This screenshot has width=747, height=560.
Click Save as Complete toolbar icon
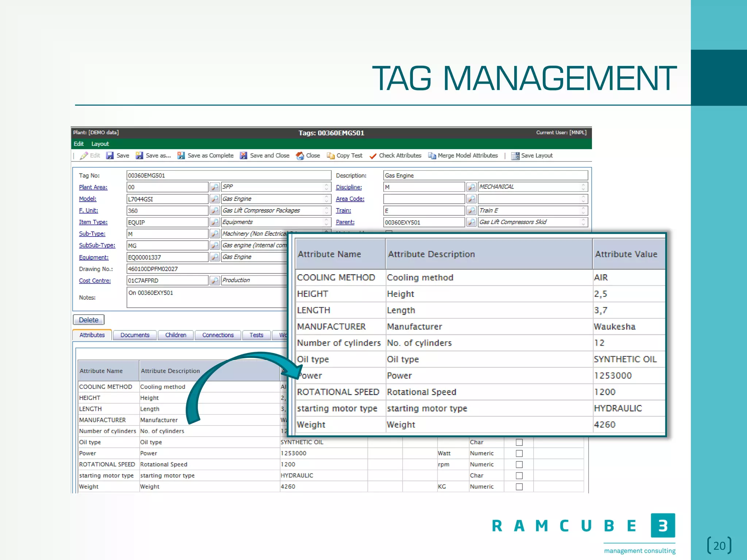181,156
